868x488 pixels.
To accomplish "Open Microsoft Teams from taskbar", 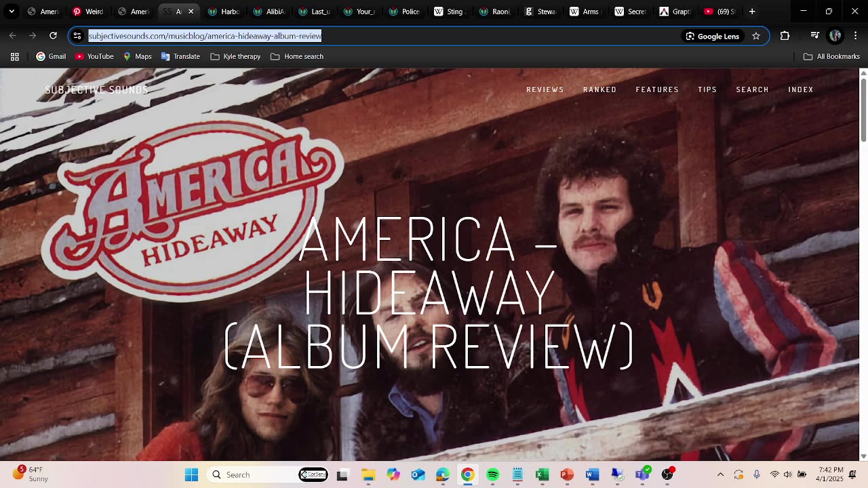I will [x=642, y=474].
